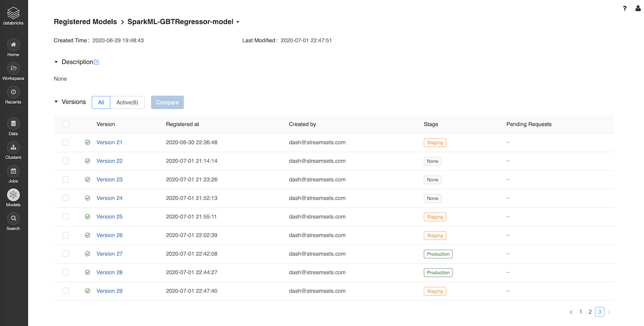The width and height of the screenshot is (644, 326).
Task: Check the box for Version 29
Action: pos(66,291)
